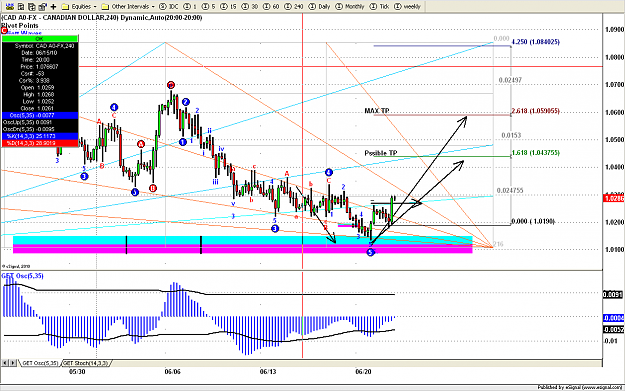Click the Price 1.076607 row in data window
The height and width of the screenshot is (391, 625).
(x=39, y=67)
